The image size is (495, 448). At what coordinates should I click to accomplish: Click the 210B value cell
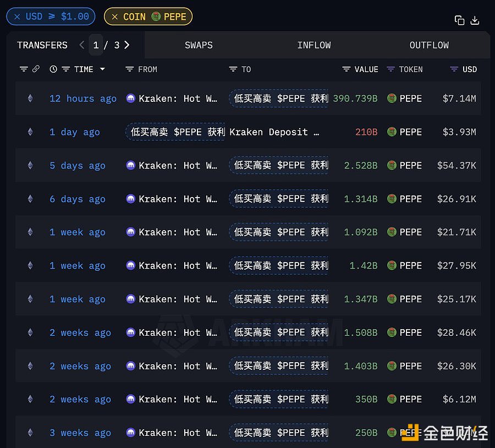(x=366, y=132)
